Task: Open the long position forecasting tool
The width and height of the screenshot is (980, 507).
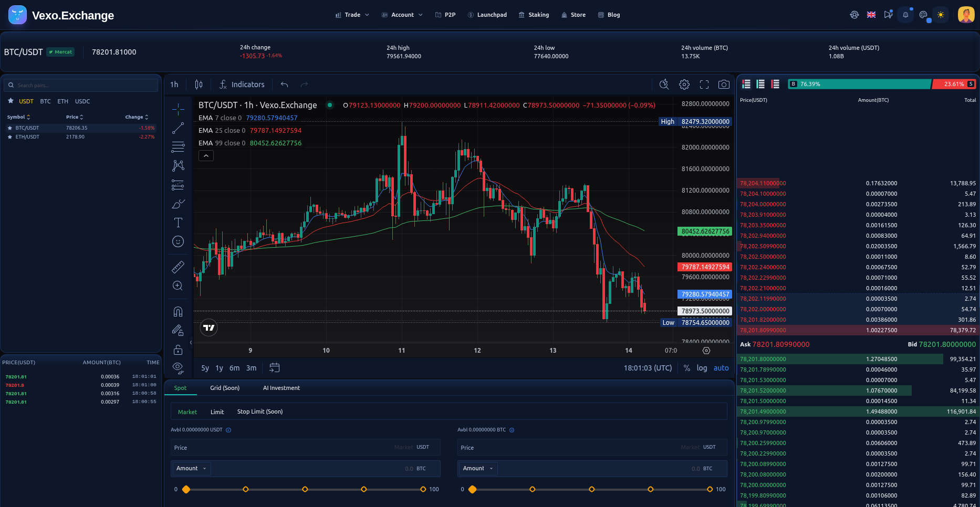Action: [178, 185]
